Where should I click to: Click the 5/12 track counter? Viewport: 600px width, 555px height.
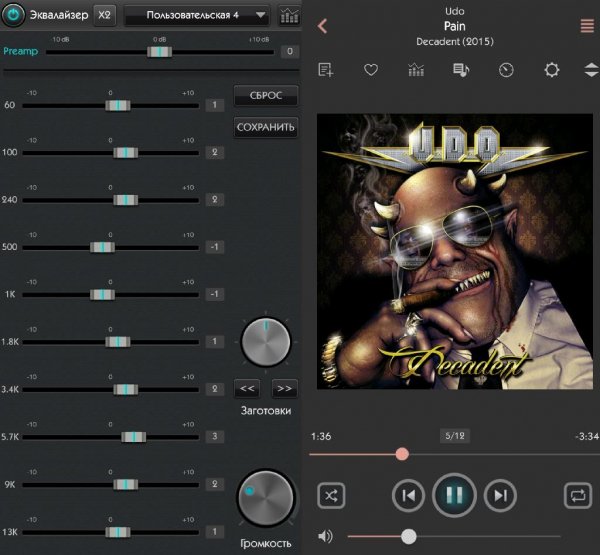[455, 436]
